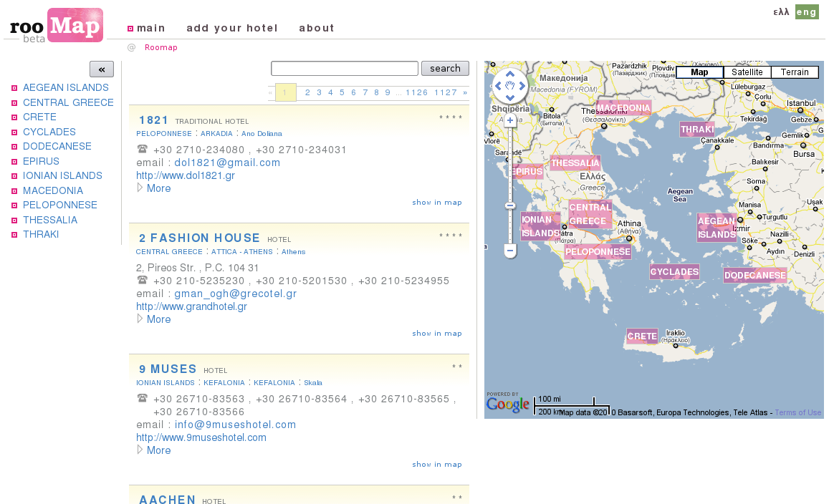Image resolution: width=829 pixels, height=504 pixels.
Task: Show 9 Muses hotel in map
Action: [437, 465]
